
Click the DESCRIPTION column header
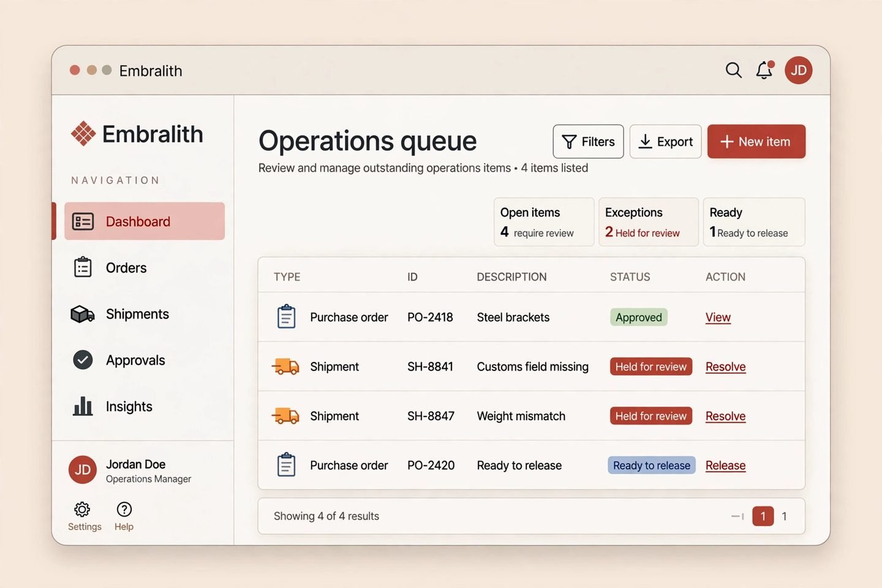(x=512, y=277)
